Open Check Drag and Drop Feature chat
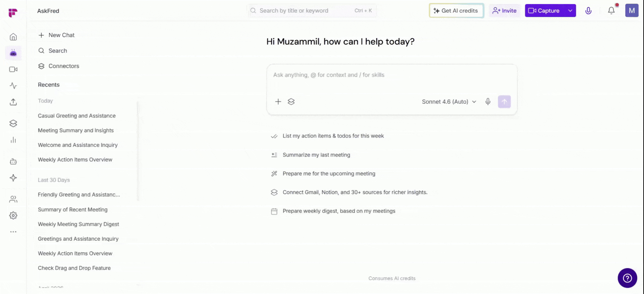This screenshot has width=644, height=294. coord(74,268)
